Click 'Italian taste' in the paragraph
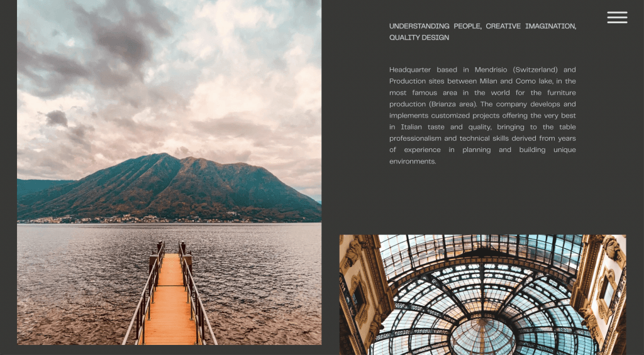This screenshot has height=355, width=644. [423, 127]
